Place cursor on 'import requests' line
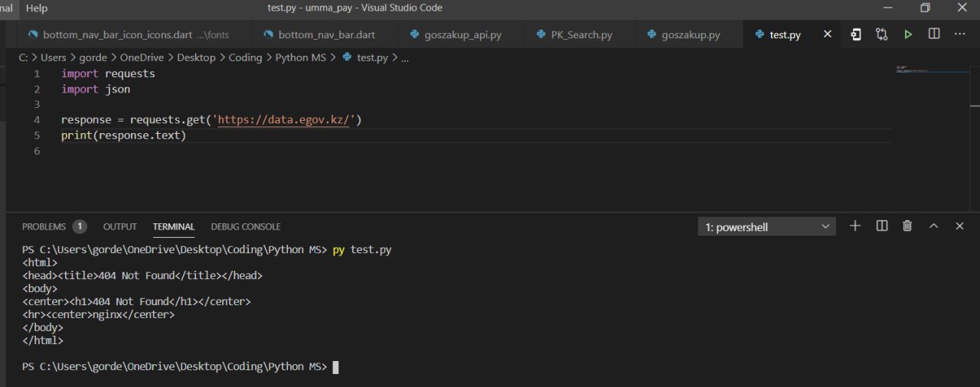The height and width of the screenshot is (387, 980). tap(108, 73)
